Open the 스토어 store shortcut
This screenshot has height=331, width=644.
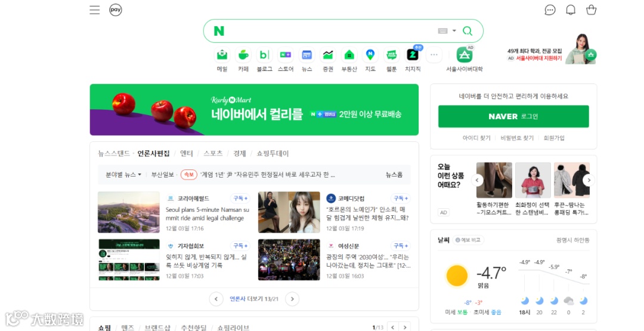286,60
